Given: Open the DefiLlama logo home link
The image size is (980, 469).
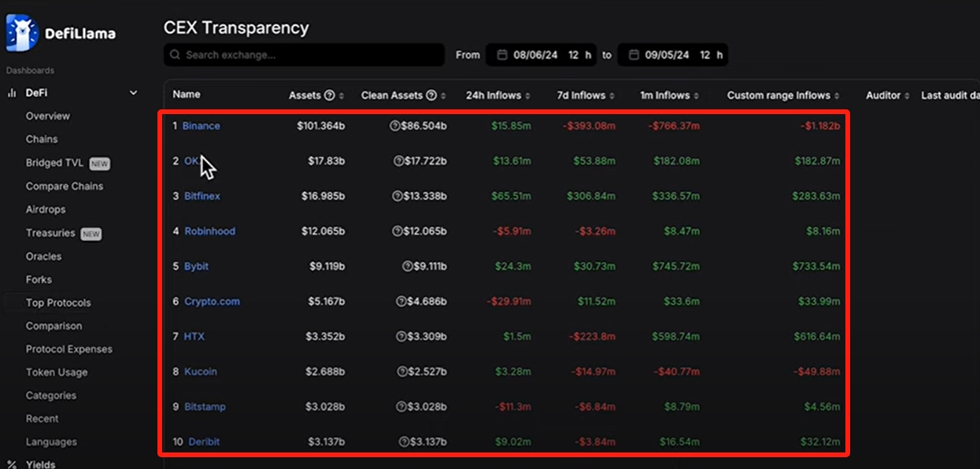Looking at the screenshot, I should tap(61, 33).
